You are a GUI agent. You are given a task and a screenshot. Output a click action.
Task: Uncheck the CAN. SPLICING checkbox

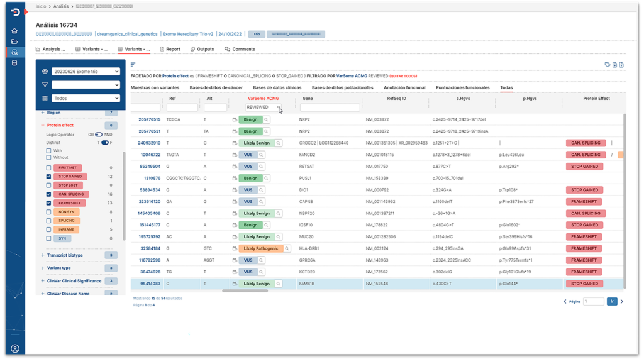(x=48, y=194)
